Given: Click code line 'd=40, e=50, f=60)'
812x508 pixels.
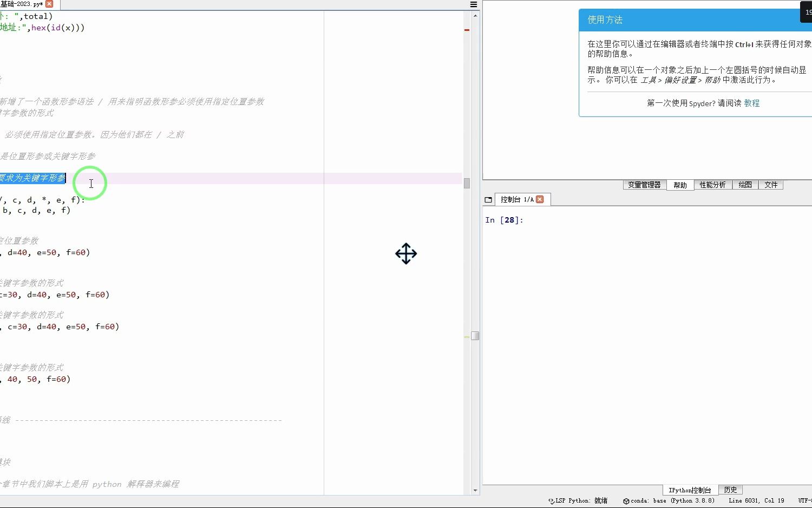Looking at the screenshot, I should coord(45,252).
